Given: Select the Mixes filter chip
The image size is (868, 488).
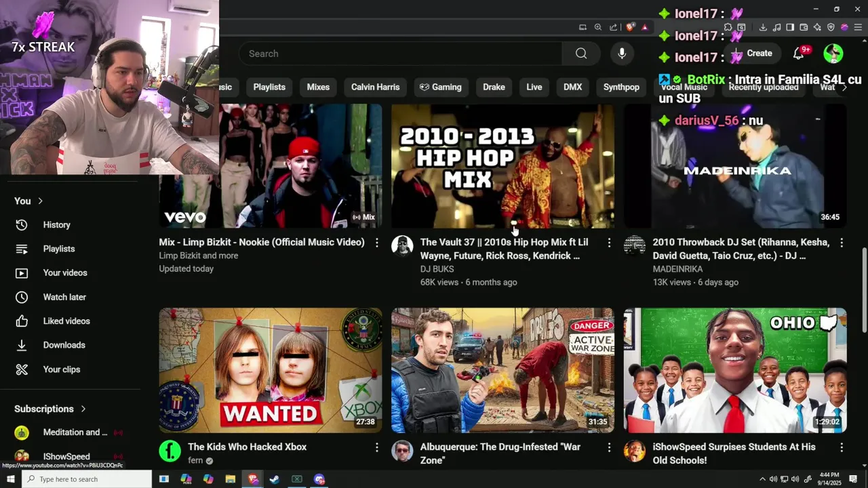Looking at the screenshot, I should pyautogui.click(x=318, y=87).
